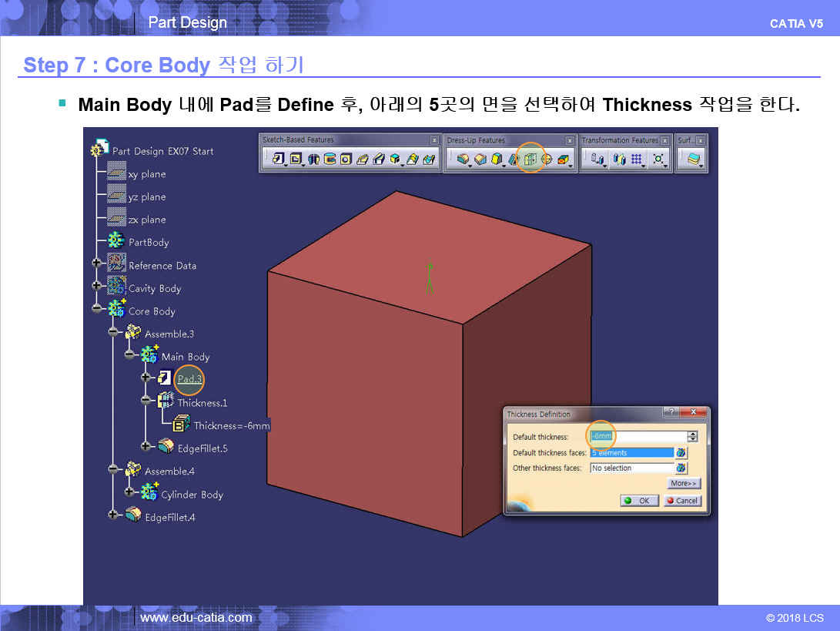Click the Scaling tool icon
The width and height of the screenshot is (840, 631).
tap(658, 159)
